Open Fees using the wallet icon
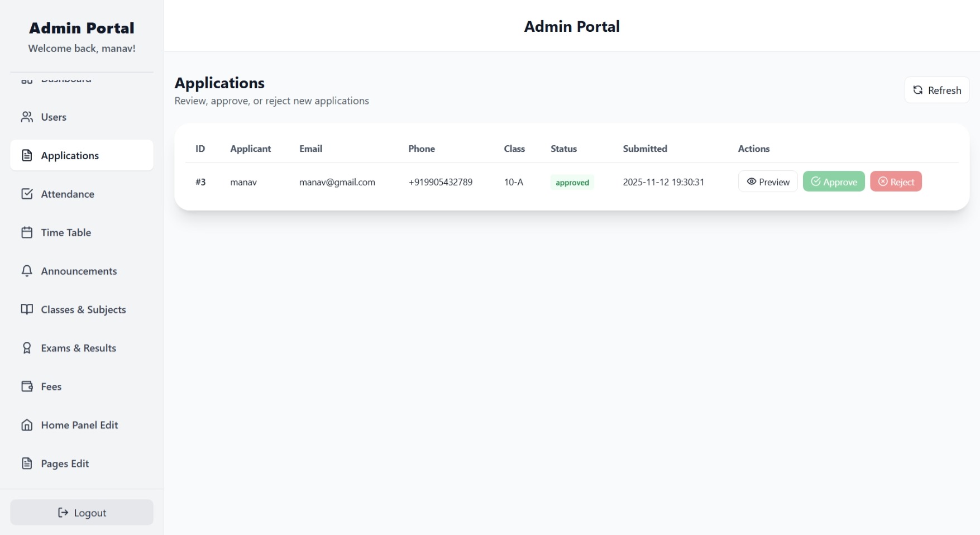This screenshot has width=980, height=535. click(x=26, y=386)
